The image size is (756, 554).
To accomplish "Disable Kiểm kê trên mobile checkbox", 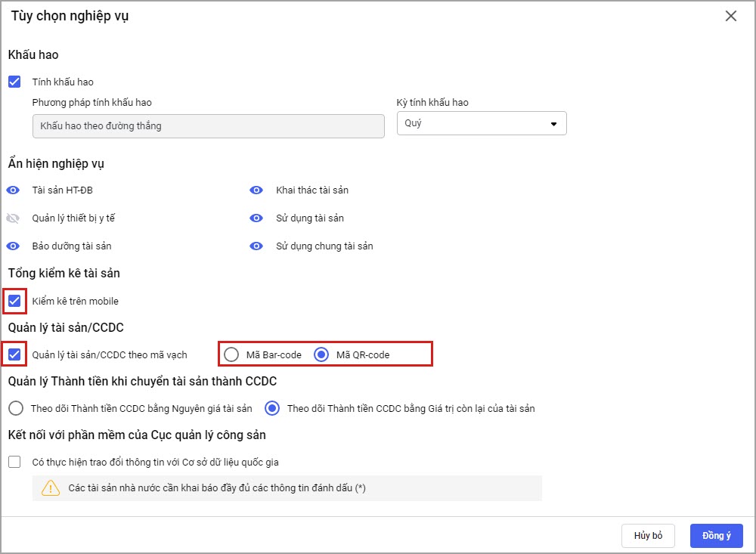I will pyautogui.click(x=14, y=301).
